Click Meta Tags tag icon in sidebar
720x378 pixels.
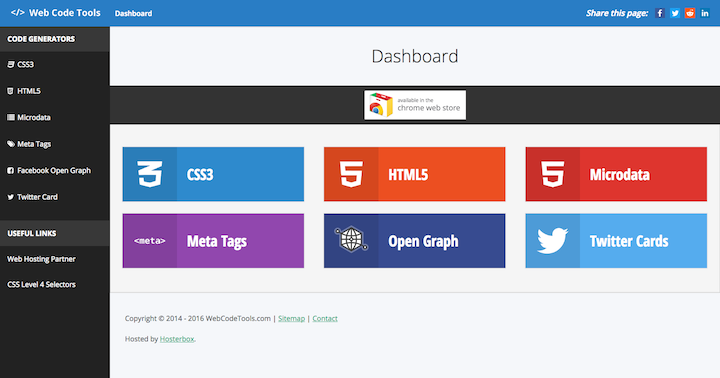click(x=11, y=144)
